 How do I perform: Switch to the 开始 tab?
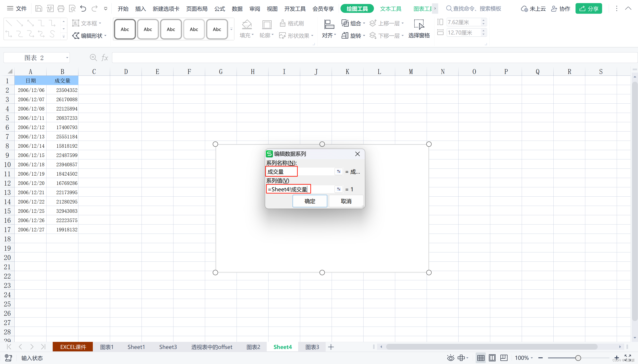pyautogui.click(x=123, y=9)
